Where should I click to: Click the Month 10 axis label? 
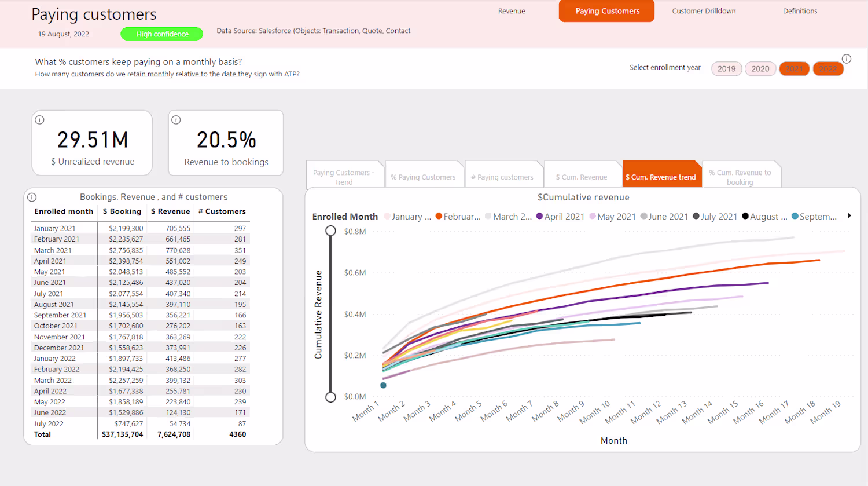(x=595, y=412)
